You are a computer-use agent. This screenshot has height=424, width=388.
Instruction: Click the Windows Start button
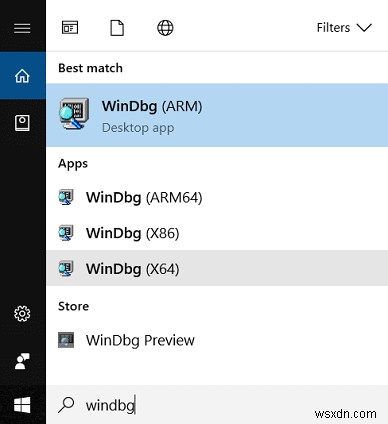22,405
